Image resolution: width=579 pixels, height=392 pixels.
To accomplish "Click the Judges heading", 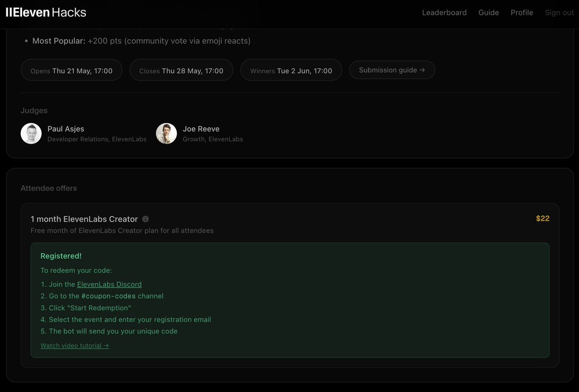I will pyautogui.click(x=34, y=110).
